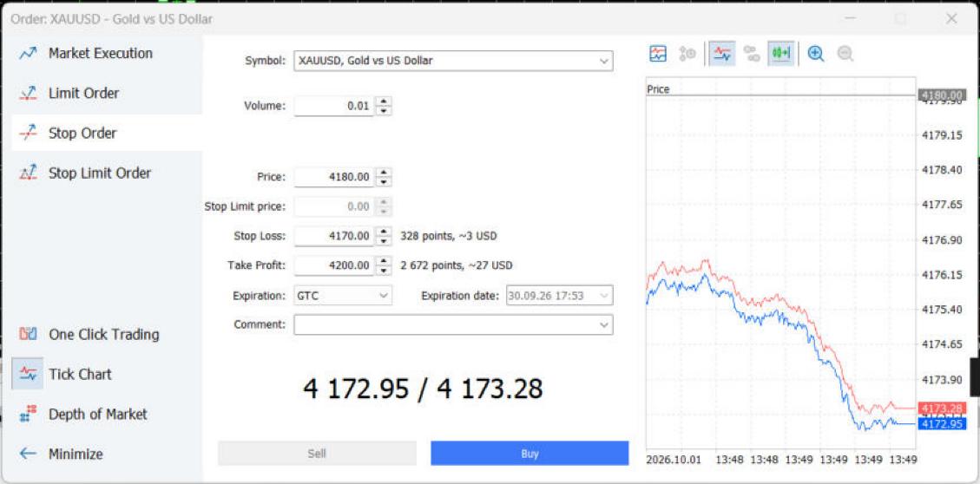Increase Price using the up arrow
Screen dimensions: 980x484
[384, 173]
